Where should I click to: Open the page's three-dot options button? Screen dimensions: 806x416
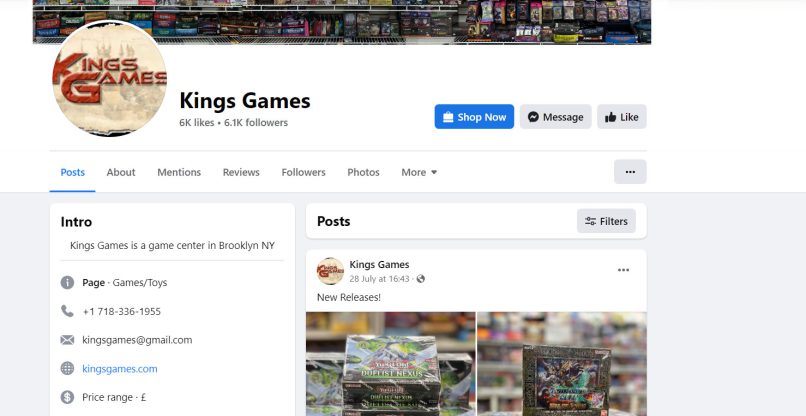tap(630, 172)
